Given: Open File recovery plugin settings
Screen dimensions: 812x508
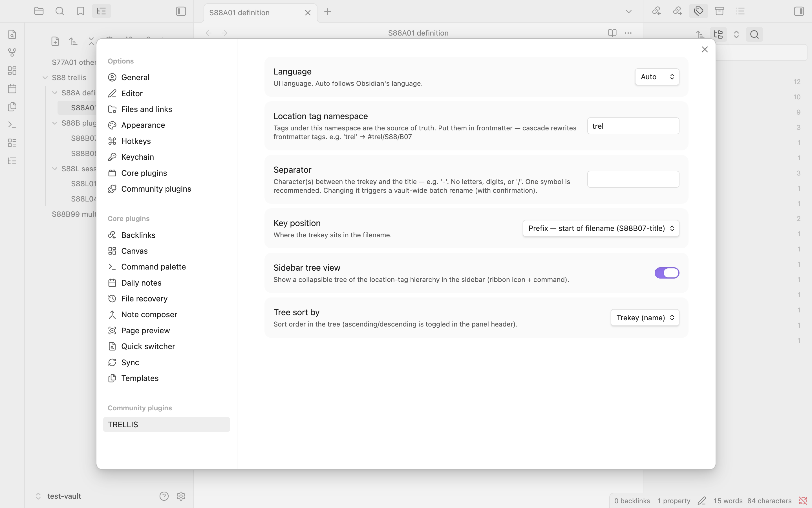Looking at the screenshot, I should point(166,299).
